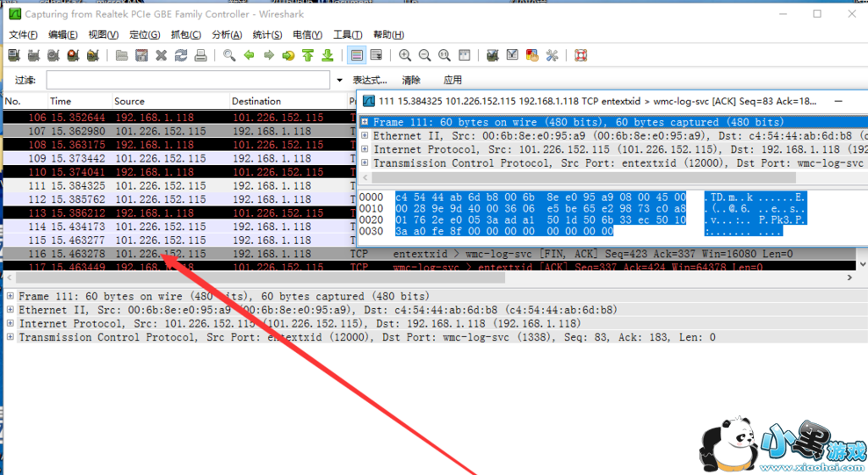Viewport: 868px width, 475px height.
Task: Click the 表达式... filter expression button
Action: tap(370, 80)
